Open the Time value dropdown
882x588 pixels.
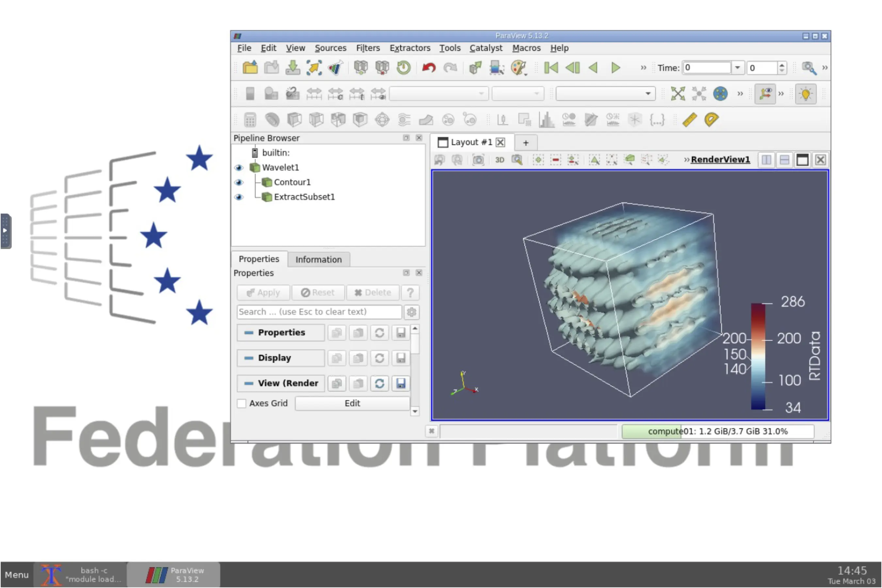pos(738,68)
